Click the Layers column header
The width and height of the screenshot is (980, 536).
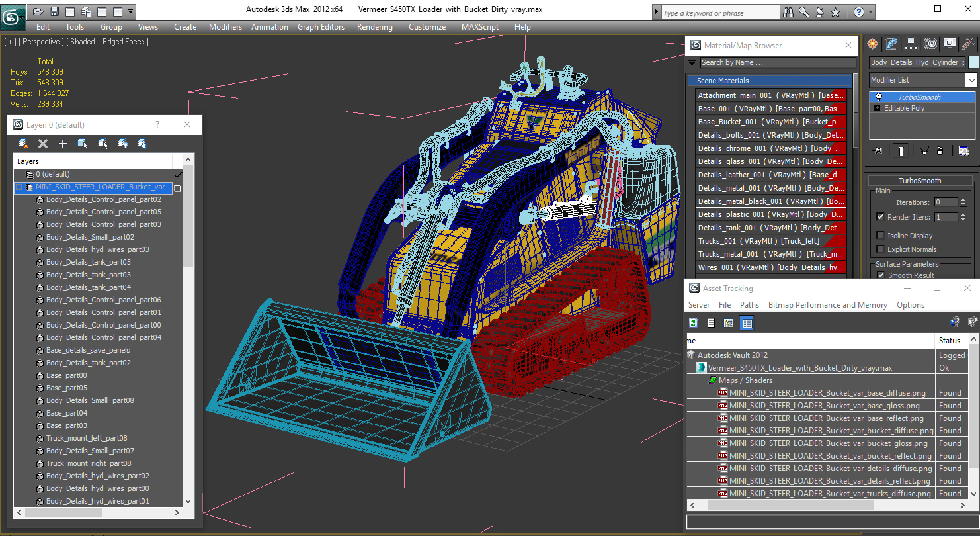pyautogui.click(x=93, y=161)
